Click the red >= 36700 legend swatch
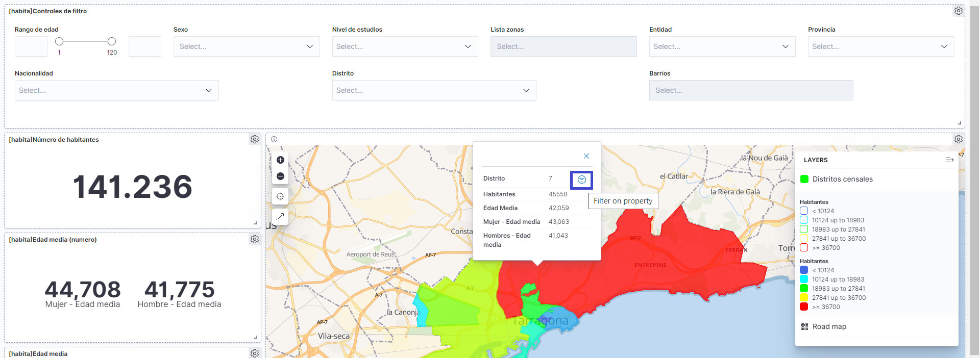980x358 pixels. click(804, 307)
